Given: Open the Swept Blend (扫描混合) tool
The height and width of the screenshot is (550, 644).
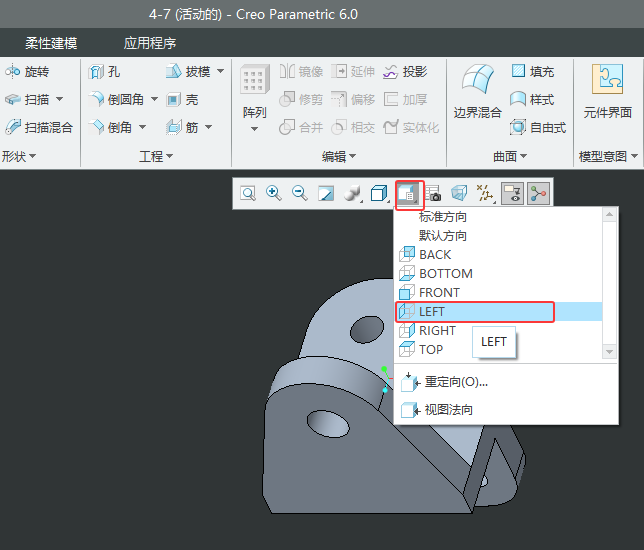Looking at the screenshot, I should click(39, 127).
